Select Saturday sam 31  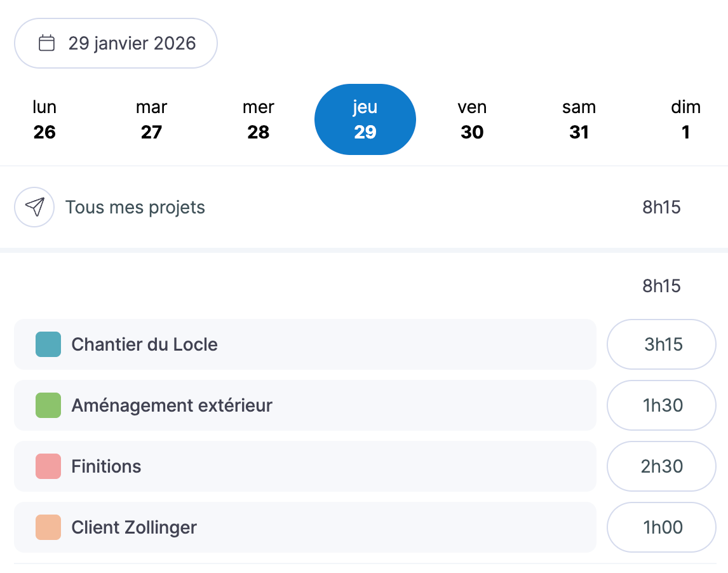579,119
